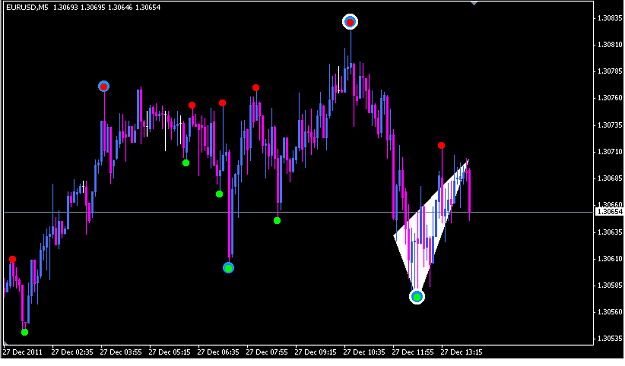The height and width of the screenshot is (366, 625).
Task: Click the 27 Dec 13:15 time label
Action: (x=461, y=352)
